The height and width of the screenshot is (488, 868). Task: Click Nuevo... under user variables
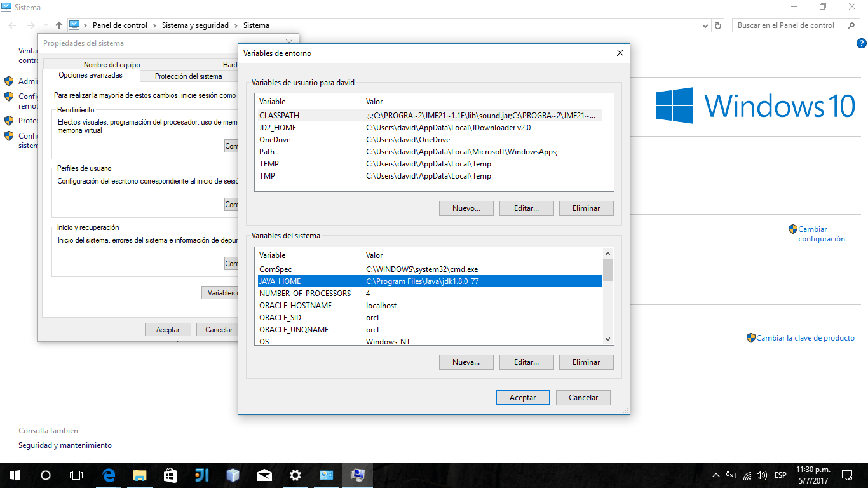click(x=466, y=208)
